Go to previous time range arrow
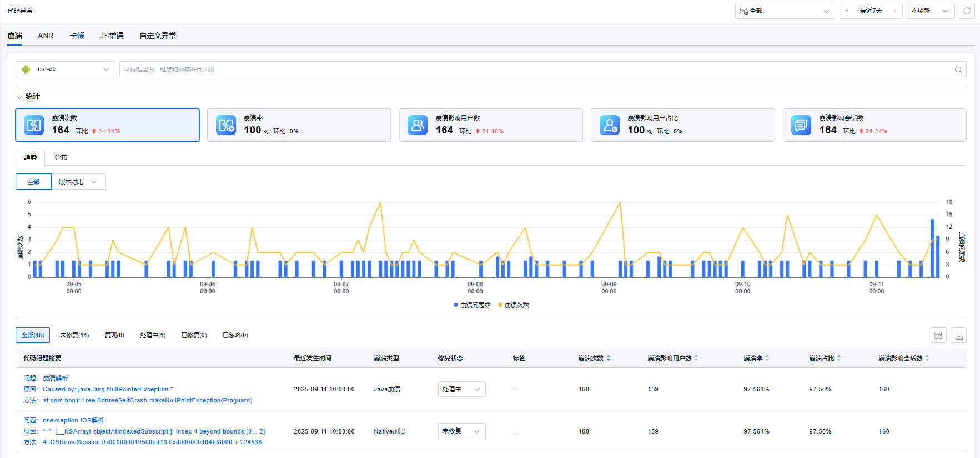The width and height of the screenshot is (980, 458). (847, 11)
